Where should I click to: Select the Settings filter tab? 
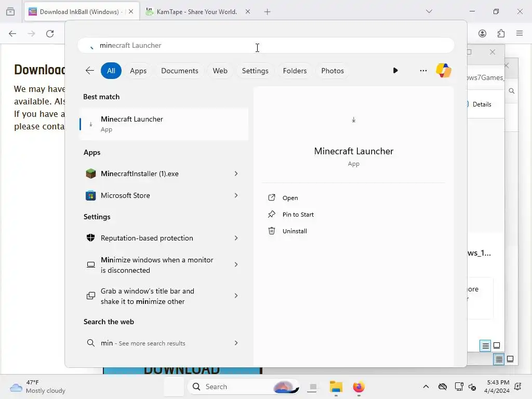pyautogui.click(x=255, y=71)
